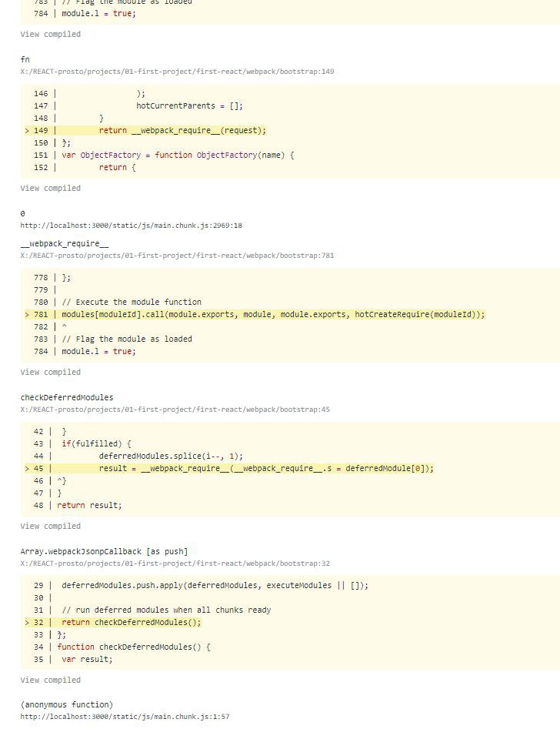Click the 'Array.webpackJsonpCallback [as push]' frame heading

click(104, 551)
